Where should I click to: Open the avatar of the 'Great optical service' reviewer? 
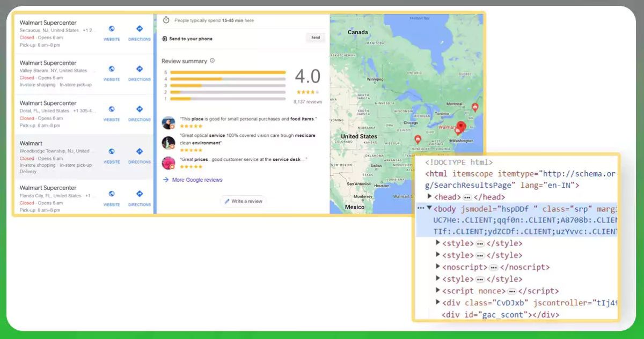coord(169,142)
